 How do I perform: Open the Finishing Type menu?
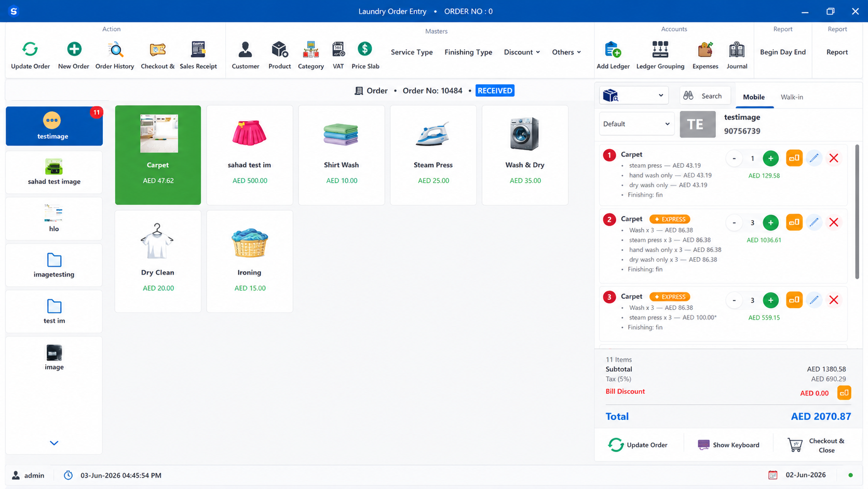[x=468, y=52]
